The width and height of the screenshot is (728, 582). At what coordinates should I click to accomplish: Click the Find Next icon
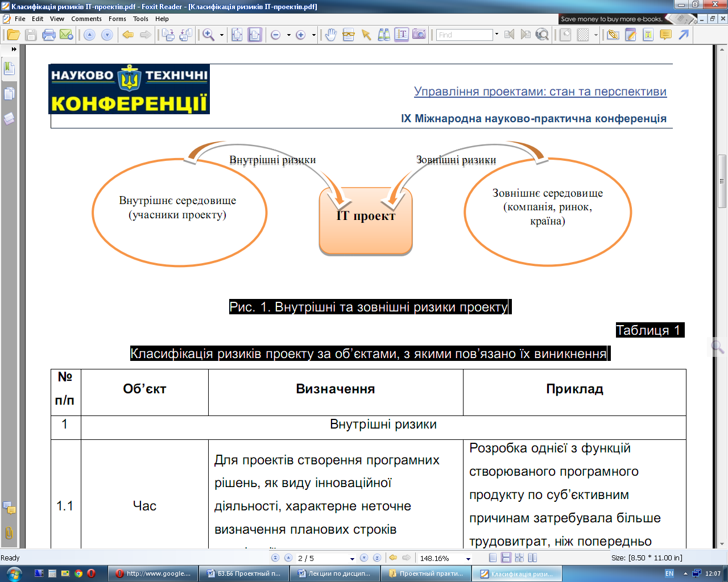(x=526, y=35)
